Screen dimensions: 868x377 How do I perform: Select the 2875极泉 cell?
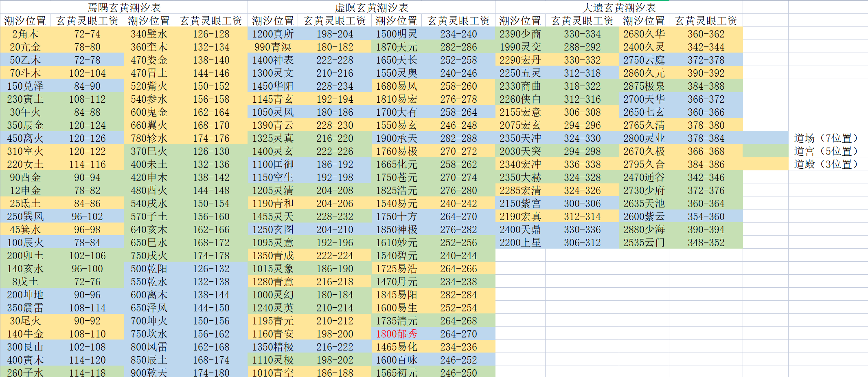pyautogui.click(x=644, y=86)
